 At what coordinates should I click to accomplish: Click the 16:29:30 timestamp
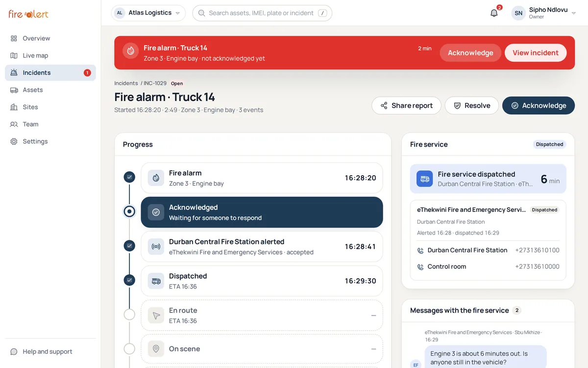361,281
